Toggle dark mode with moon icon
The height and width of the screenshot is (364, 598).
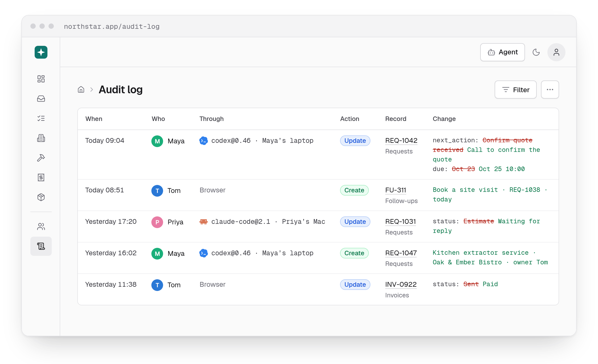pyautogui.click(x=536, y=52)
